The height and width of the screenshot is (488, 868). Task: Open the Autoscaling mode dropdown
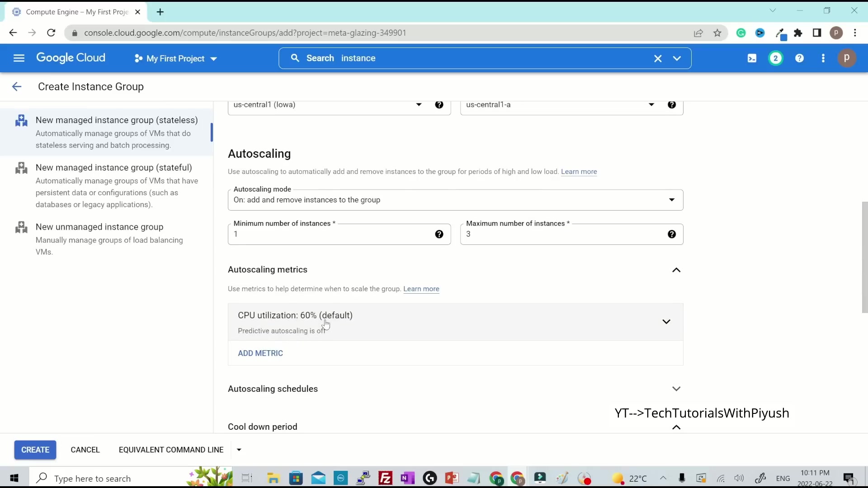click(x=455, y=200)
